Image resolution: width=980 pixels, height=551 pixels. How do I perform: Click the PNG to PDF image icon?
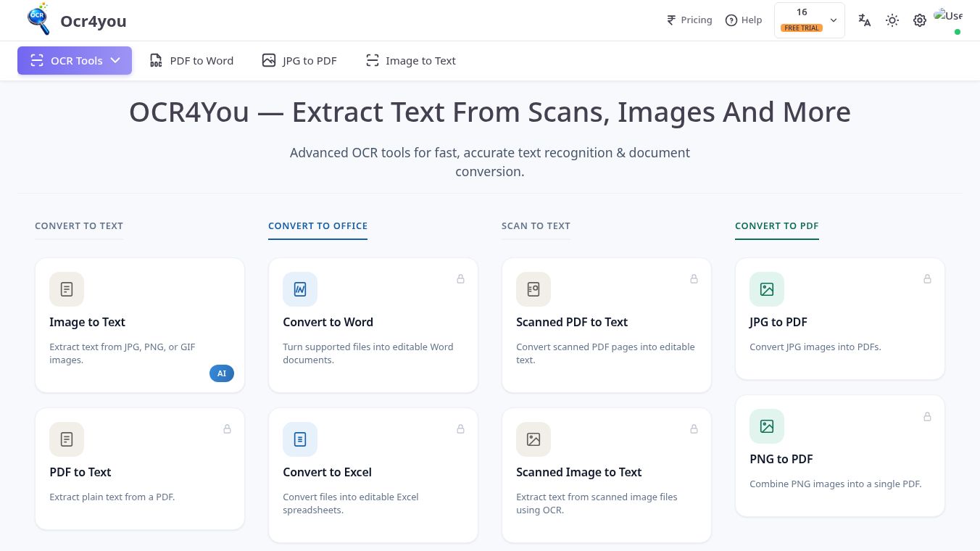click(767, 426)
